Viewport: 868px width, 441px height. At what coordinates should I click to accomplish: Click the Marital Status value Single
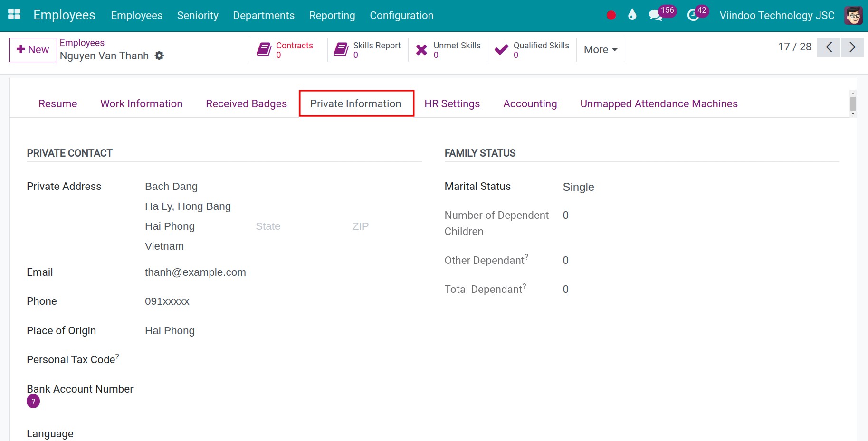578,187
